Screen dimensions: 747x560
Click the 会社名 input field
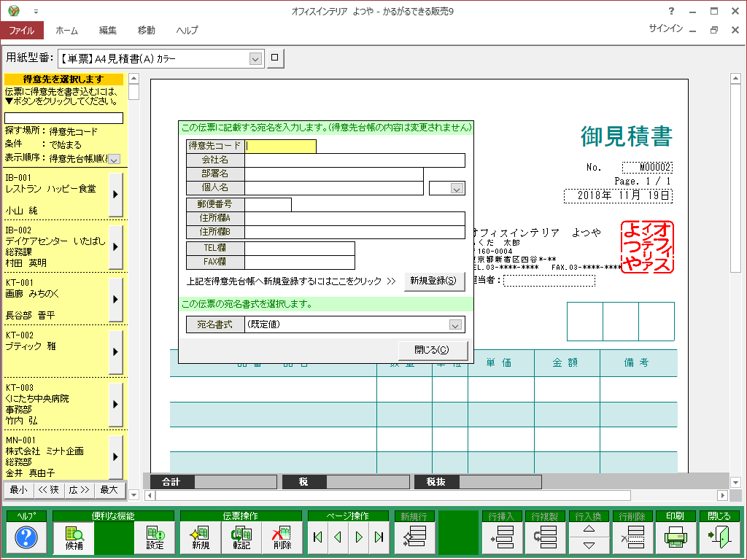pos(355,160)
